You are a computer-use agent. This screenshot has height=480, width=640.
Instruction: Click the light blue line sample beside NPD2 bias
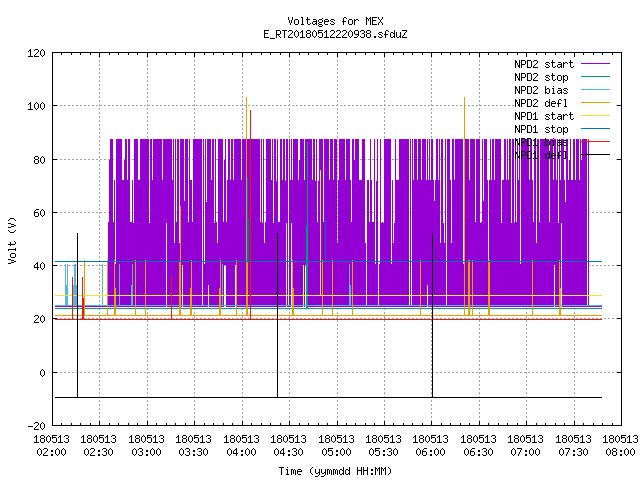pos(595,90)
